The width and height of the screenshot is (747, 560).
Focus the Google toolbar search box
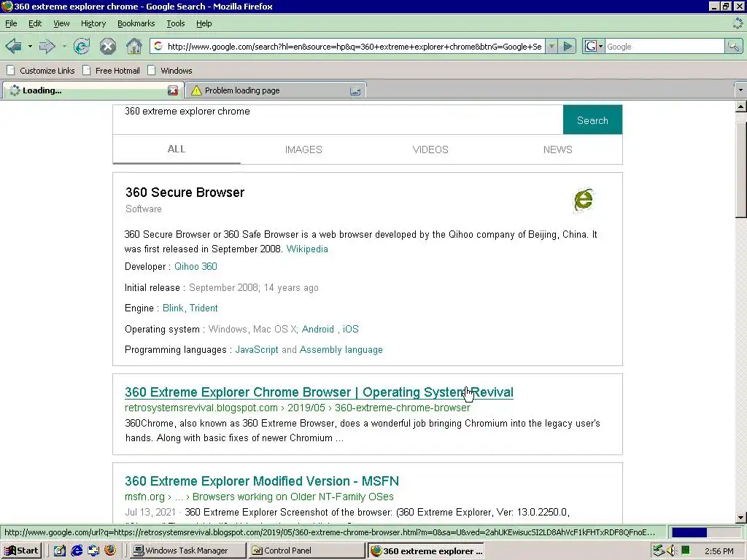(665, 46)
